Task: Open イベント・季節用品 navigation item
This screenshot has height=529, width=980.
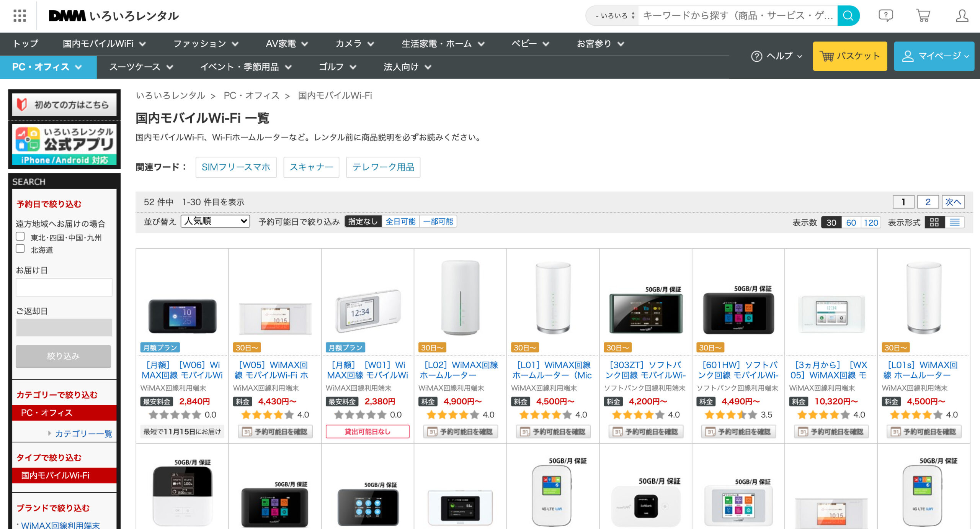Action: pos(246,67)
